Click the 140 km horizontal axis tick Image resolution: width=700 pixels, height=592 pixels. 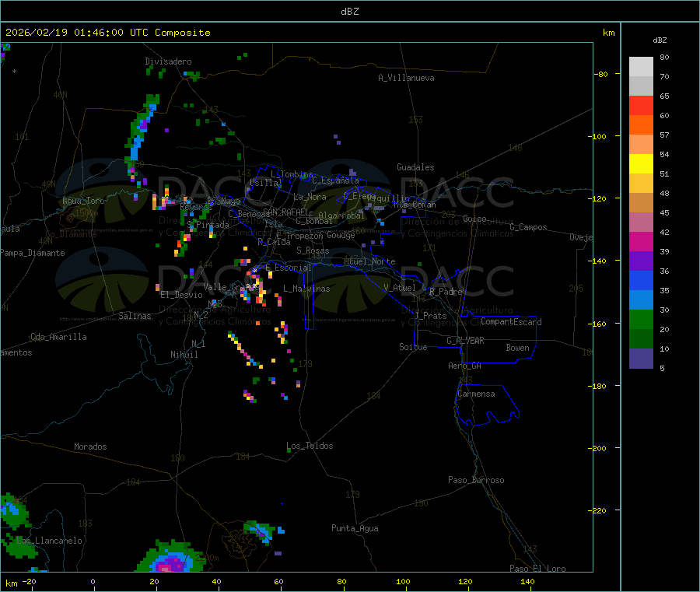[x=527, y=582]
